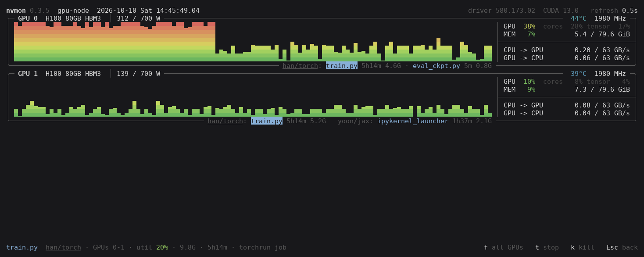Click the '0.20 / 63 GB/s' transfer rate
Viewport: 644px width, 257px height.
pyautogui.click(x=602, y=50)
